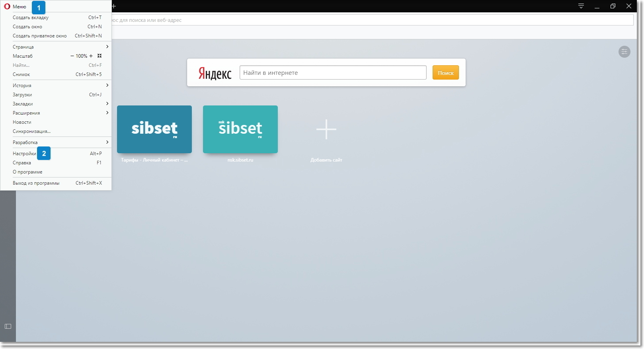This screenshot has width=644, height=349.
Task: Click the orange Поиск button
Action: click(446, 73)
